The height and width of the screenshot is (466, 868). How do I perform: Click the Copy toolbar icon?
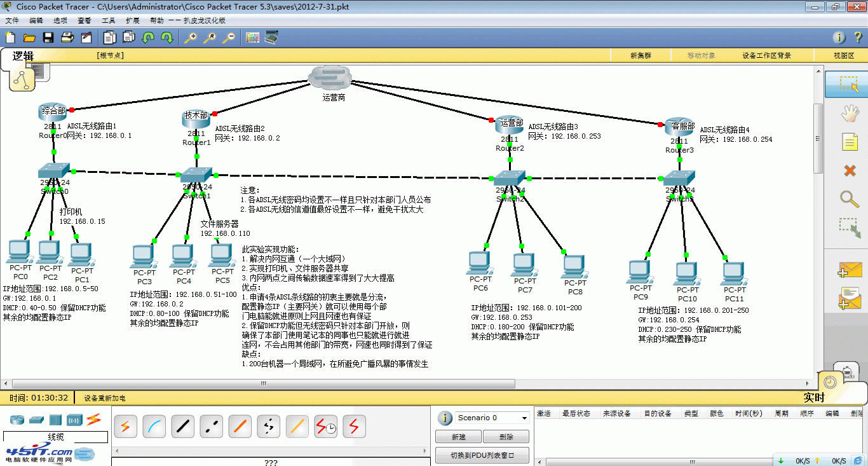110,38
